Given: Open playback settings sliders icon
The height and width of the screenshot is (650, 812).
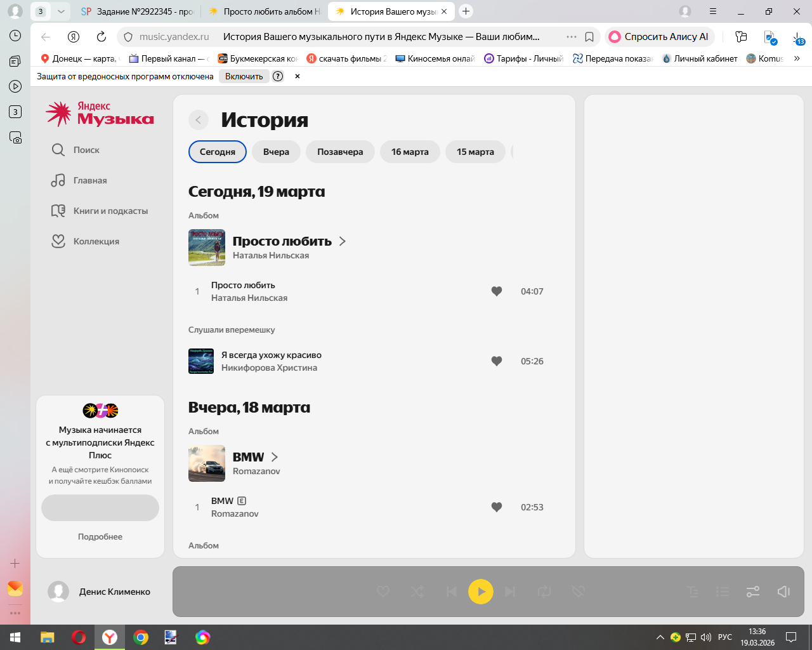Looking at the screenshot, I should point(753,592).
